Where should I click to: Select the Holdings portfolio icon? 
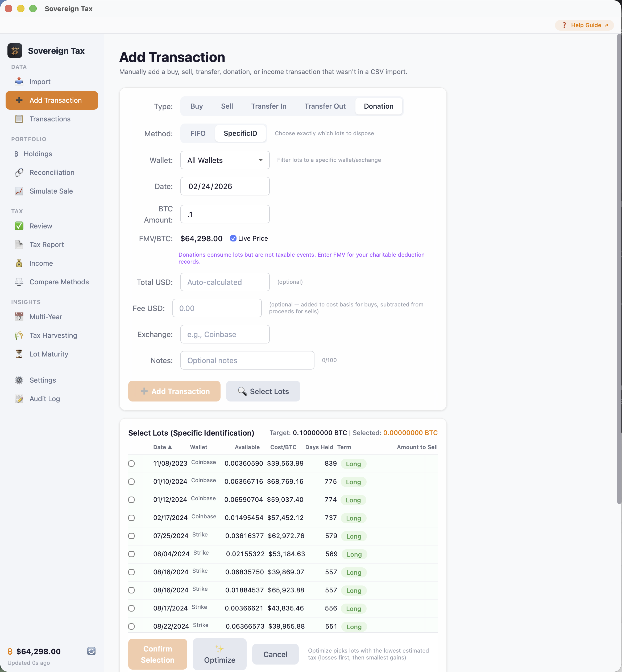click(x=38, y=154)
